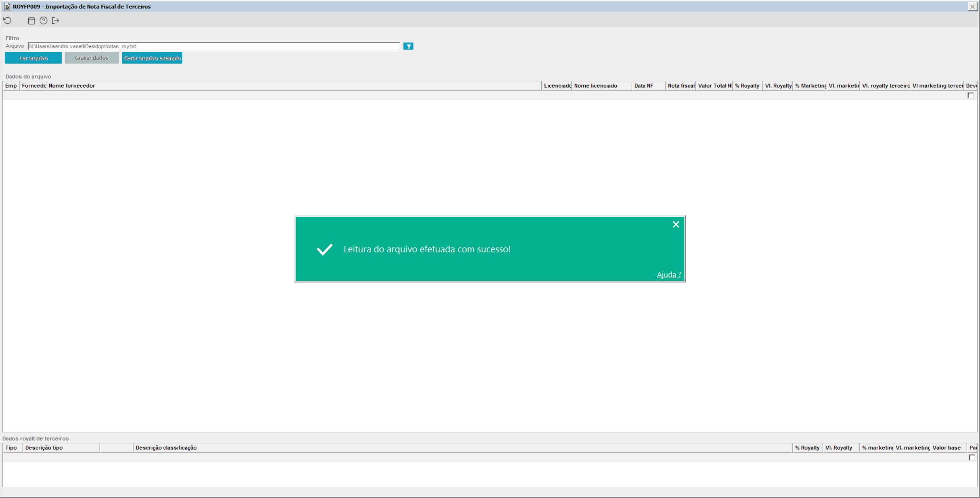
Task: Tick the checkbox in Dados do arquivo row
Action: [x=970, y=95]
